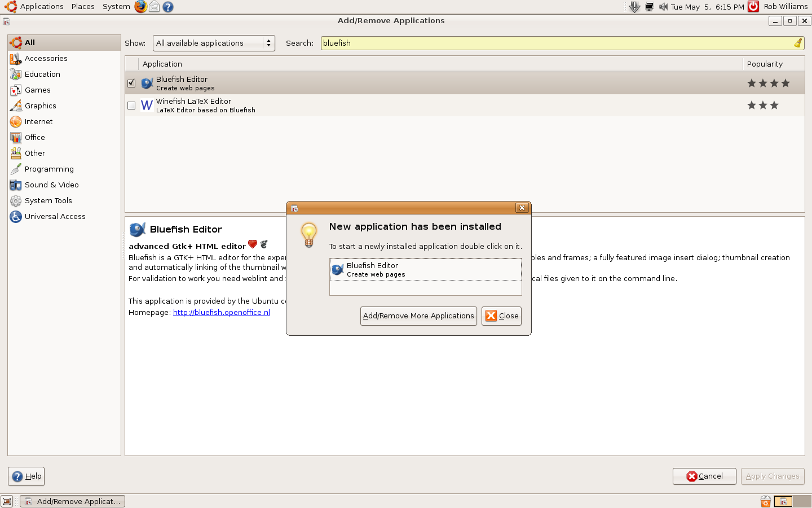Uncheck the Bluefish Editor checkbox
The width and height of the screenshot is (812, 508).
coord(131,84)
